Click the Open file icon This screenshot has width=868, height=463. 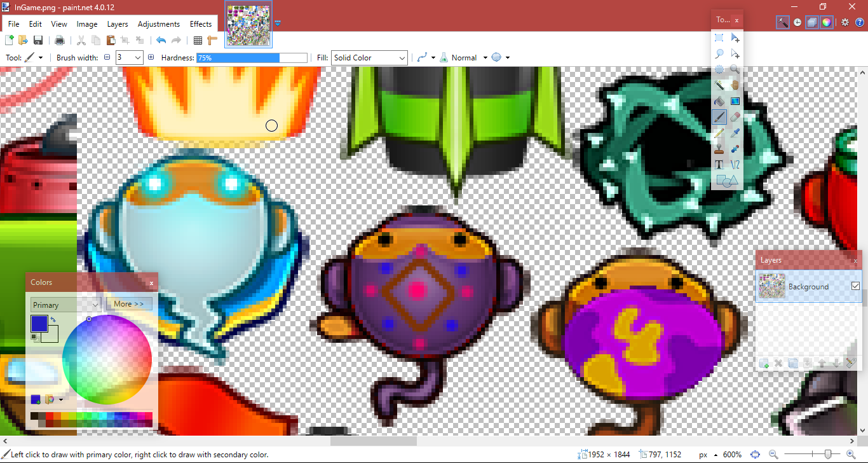pos(24,41)
